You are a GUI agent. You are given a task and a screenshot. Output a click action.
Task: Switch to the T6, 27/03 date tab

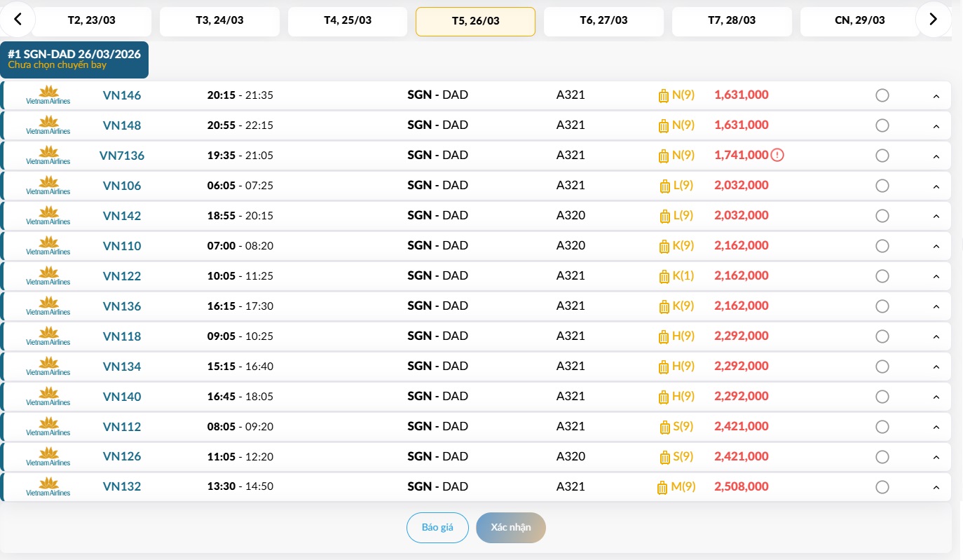[x=603, y=21]
